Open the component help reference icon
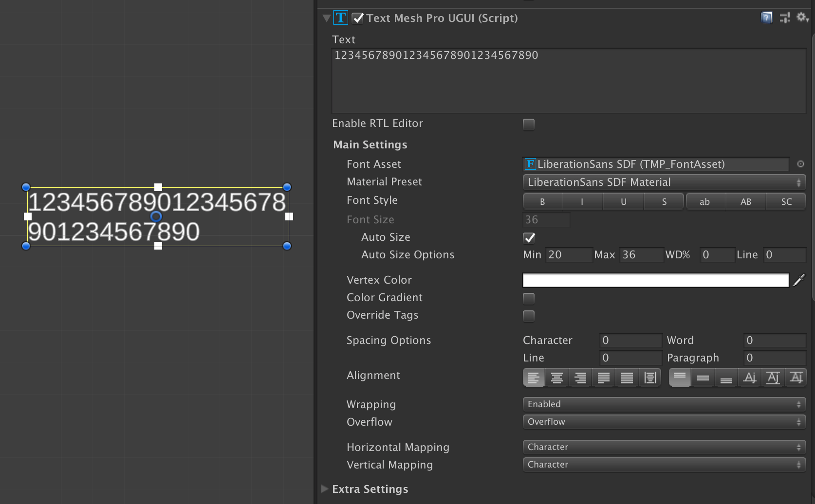The width and height of the screenshot is (815, 504). 767,18
